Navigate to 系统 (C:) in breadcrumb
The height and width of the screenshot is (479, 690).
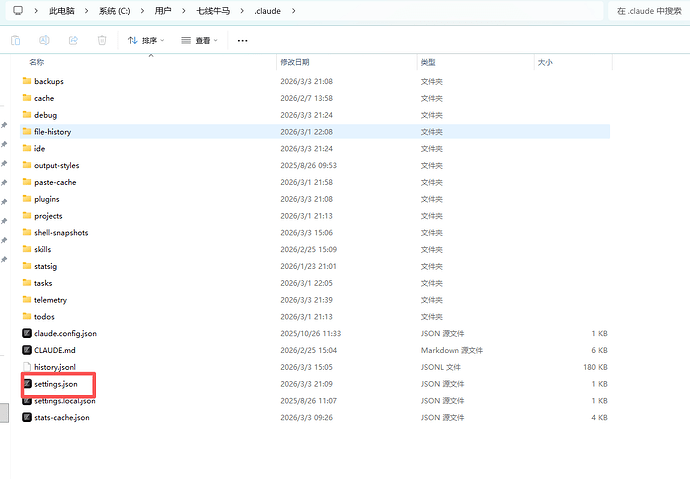tap(114, 11)
